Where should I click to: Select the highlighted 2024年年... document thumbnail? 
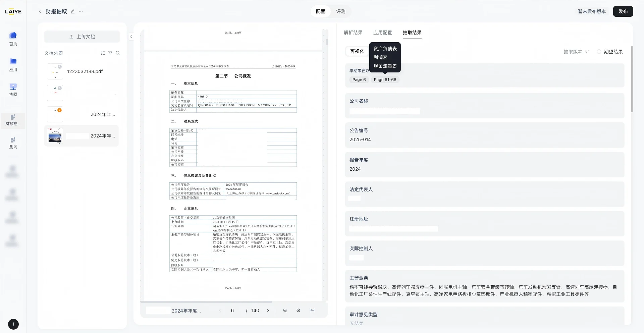click(x=55, y=136)
